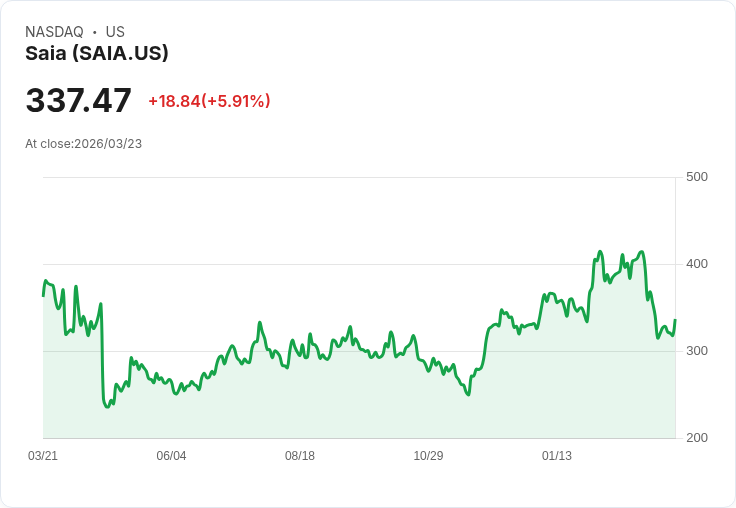The height and width of the screenshot is (508, 736).
Task: Click the last point of the price line
Action: point(675,321)
